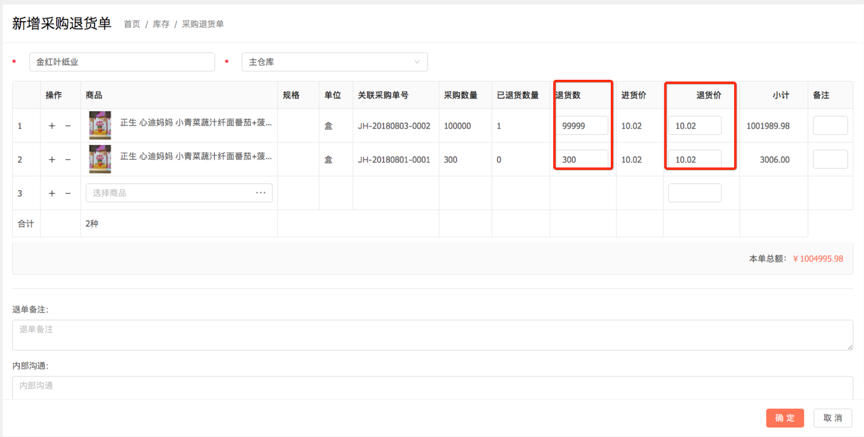This screenshot has width=864, height=437.
Task: Open the 主仓库 warehouse dropdown
Action: [334, 62]
